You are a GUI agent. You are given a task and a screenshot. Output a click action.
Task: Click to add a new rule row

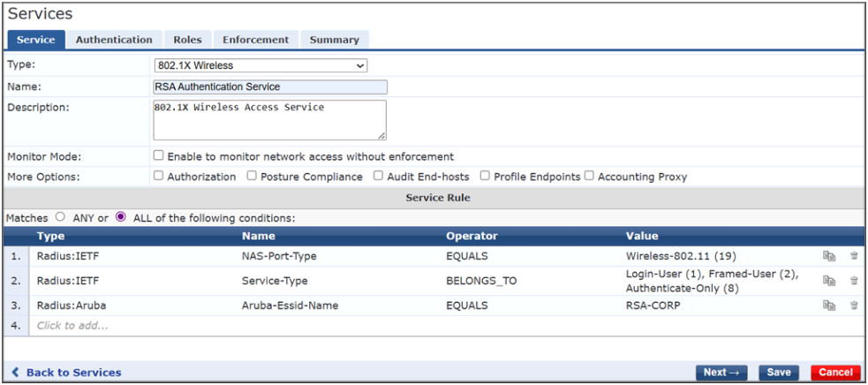71,325
